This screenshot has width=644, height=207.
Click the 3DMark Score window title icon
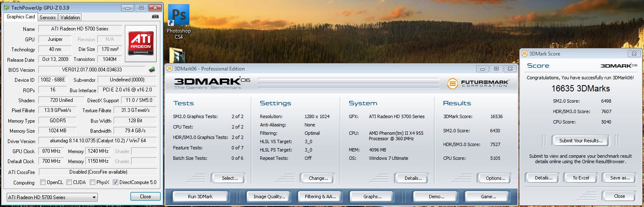pyautogui.click(x=525, y=53)
